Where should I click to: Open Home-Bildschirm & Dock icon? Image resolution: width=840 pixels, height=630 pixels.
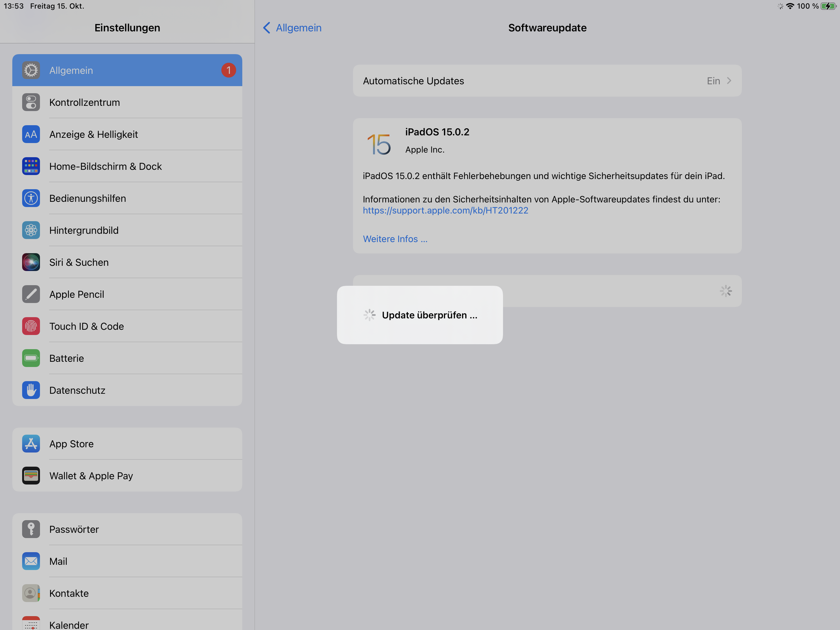tap(31, 166)
